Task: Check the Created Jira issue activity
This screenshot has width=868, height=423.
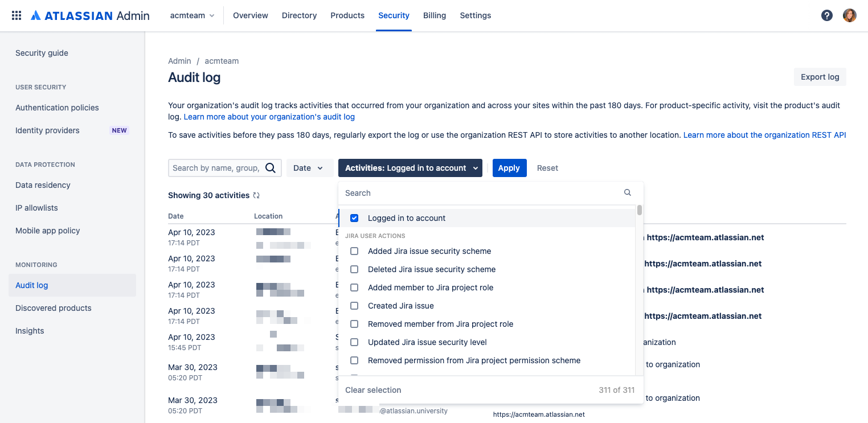Action: (354, 306)
